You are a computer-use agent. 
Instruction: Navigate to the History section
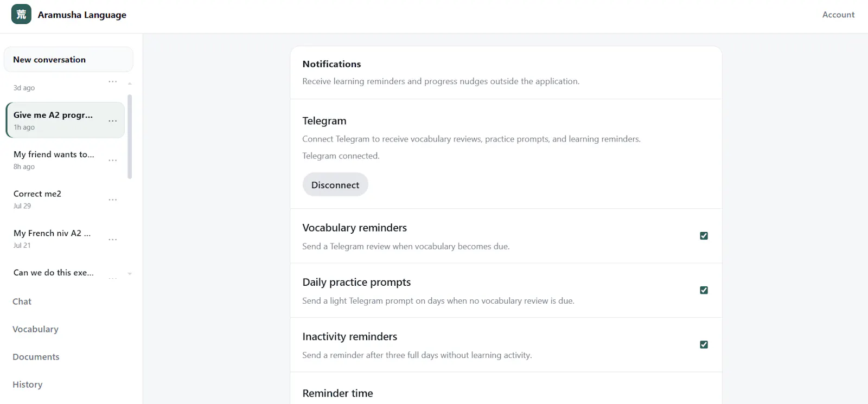[27, 384]
